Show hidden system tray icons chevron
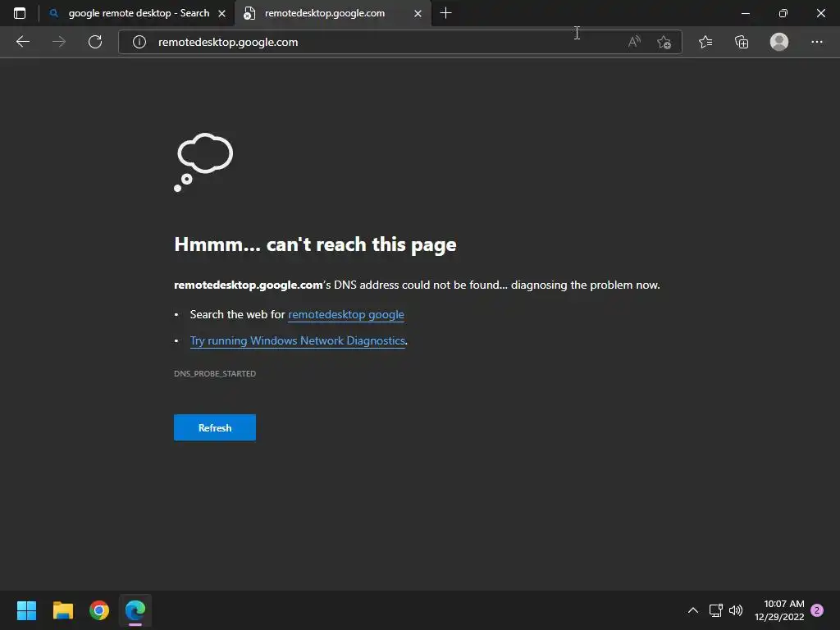Image resolution: width=840 pixels, height=630 pixels. click(692, 610)
